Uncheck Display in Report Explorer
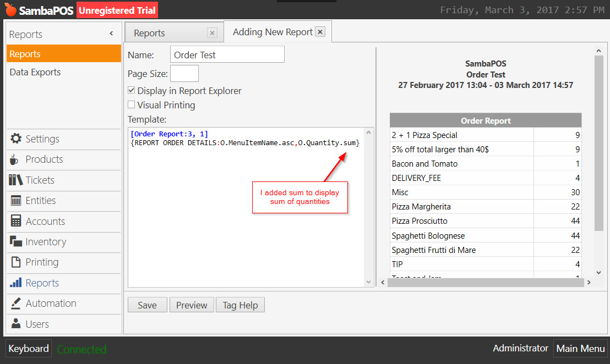Screen dimensions: 610x364 tap(131, 91)
